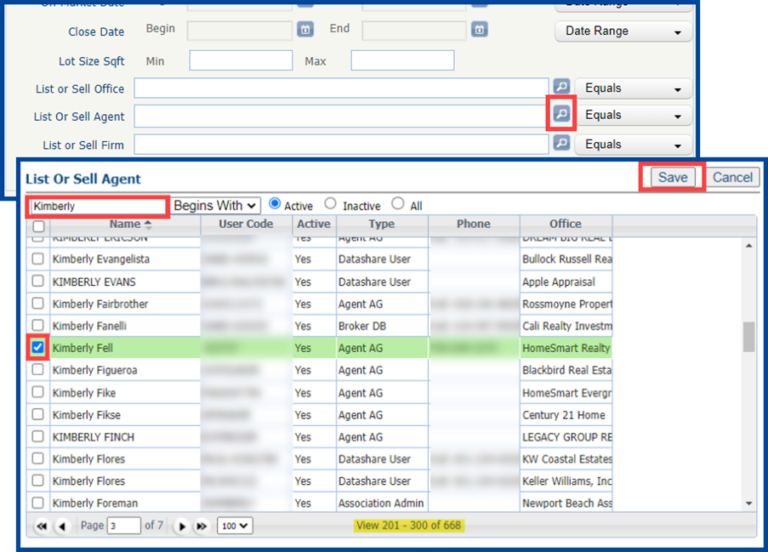Open the List or Sell Office lookup icon
The image size is (768, 552).
click(561, 86)
